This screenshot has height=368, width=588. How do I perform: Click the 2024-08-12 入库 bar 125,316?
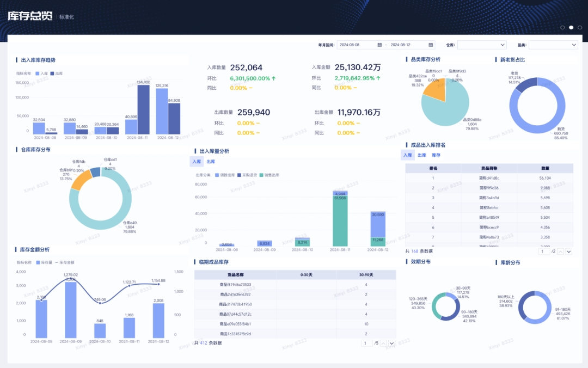162,112
